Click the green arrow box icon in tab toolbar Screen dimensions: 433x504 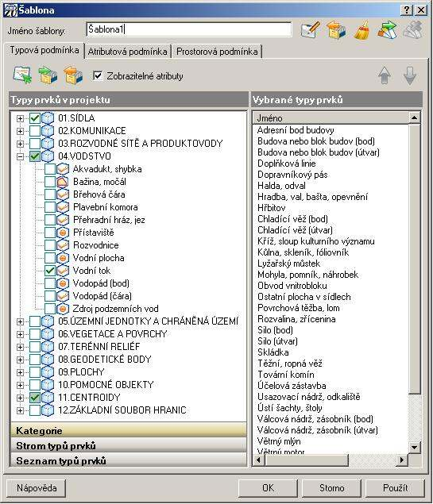tap(48, 75)
